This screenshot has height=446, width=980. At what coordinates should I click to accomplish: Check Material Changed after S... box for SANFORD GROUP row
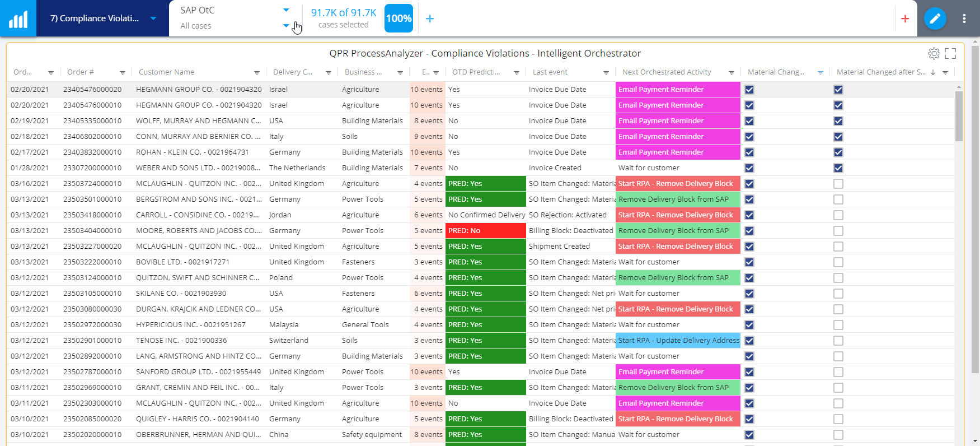tap(838, 372)
